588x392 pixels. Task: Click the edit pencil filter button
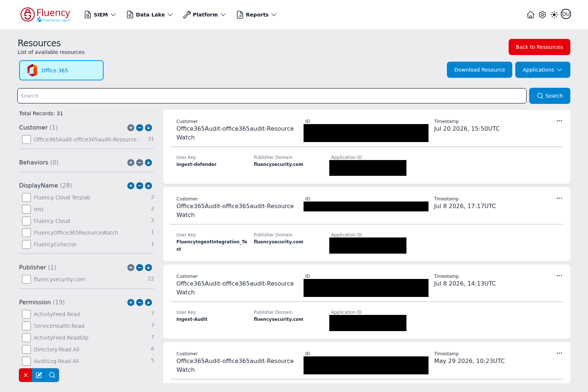(x=39, y=375)
